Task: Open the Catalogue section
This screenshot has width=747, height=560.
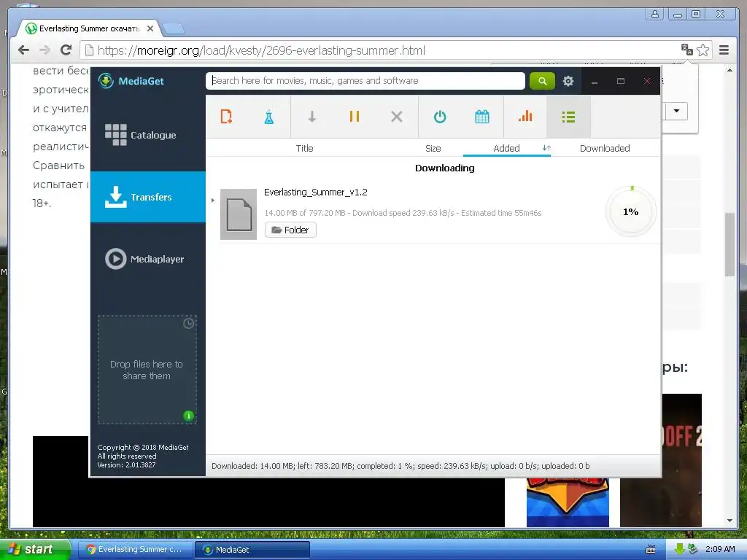Action: [x=147, y=135]
